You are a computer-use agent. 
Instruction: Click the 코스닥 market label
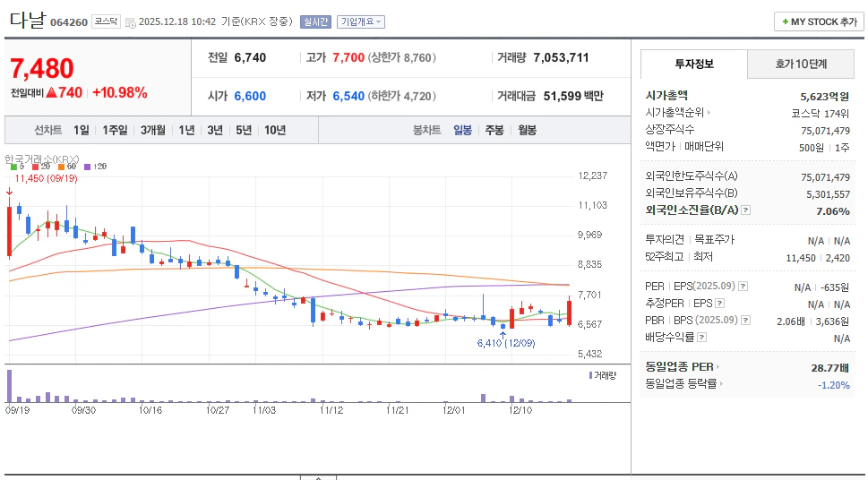click(106, 21)
